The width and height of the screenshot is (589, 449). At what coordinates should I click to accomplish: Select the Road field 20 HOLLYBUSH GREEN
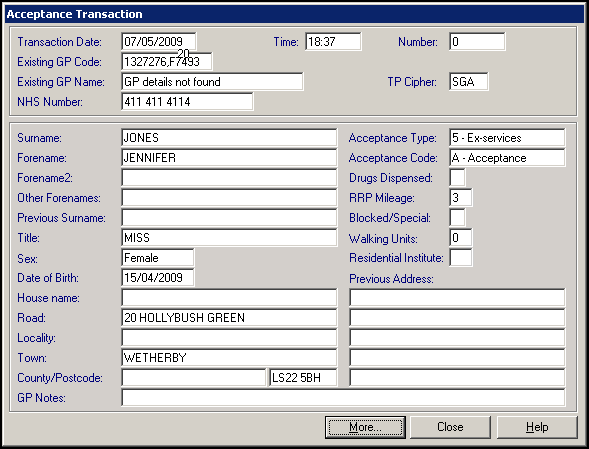tap(229, 317)
